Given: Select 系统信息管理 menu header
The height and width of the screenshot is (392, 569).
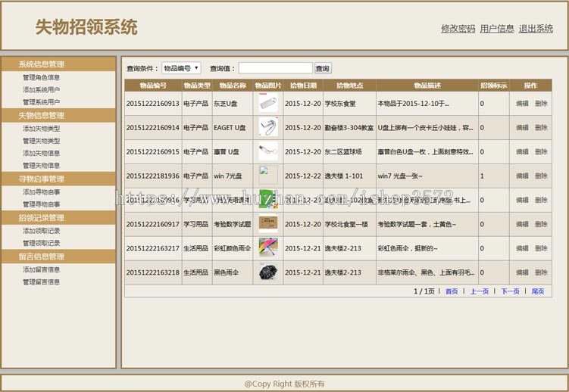Looking at the screenshot, I should click(x=58, y=64).
